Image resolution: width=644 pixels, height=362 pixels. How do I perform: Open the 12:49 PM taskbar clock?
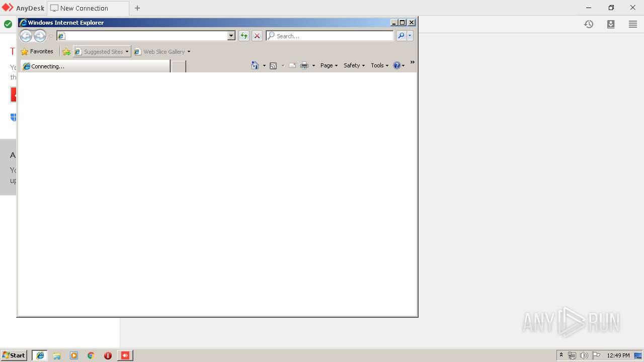tap(618, 355)
